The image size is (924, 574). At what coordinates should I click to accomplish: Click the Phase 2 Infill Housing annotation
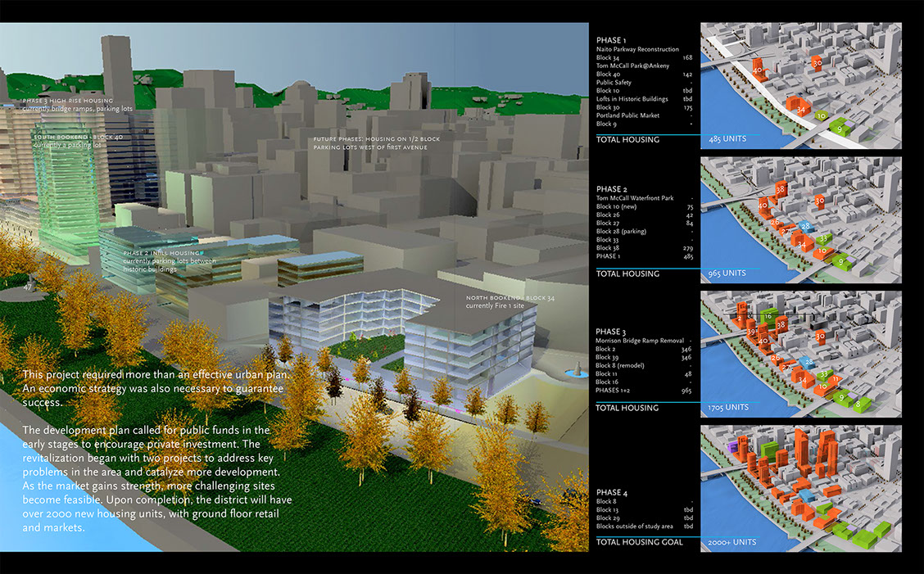pos(168,257)
